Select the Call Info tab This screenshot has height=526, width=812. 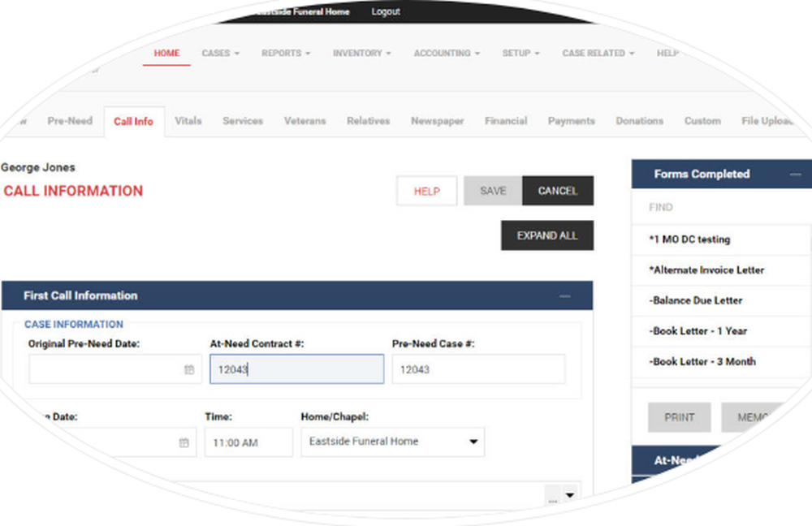click(x=134, y=122)
